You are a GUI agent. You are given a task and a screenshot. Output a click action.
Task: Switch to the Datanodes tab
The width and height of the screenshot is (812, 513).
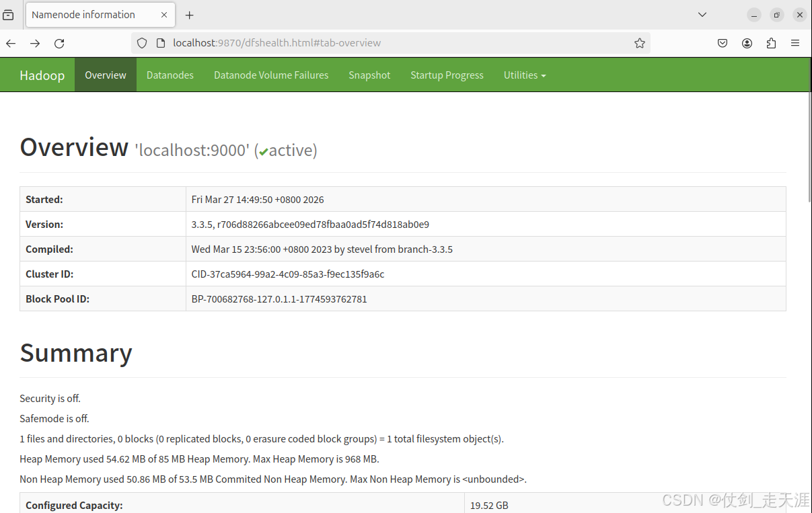click(x=170, y=75)
